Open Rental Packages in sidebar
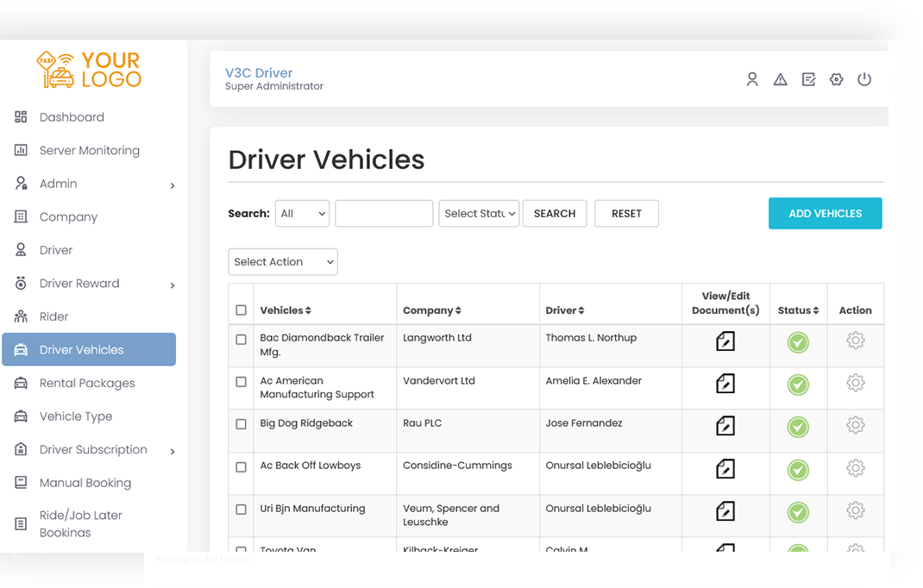 [x=89, y=383]
